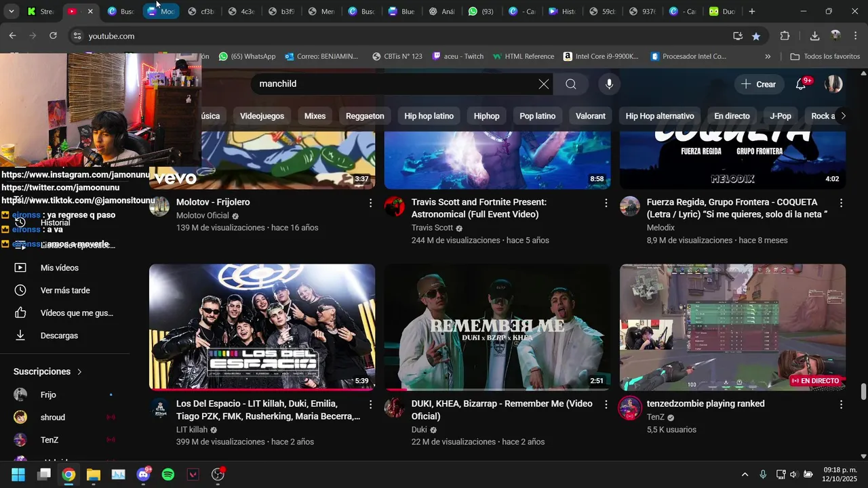Open options menu for Molotov - Frijolero video
Screen dimensions: 868x488
coord(370,203)
